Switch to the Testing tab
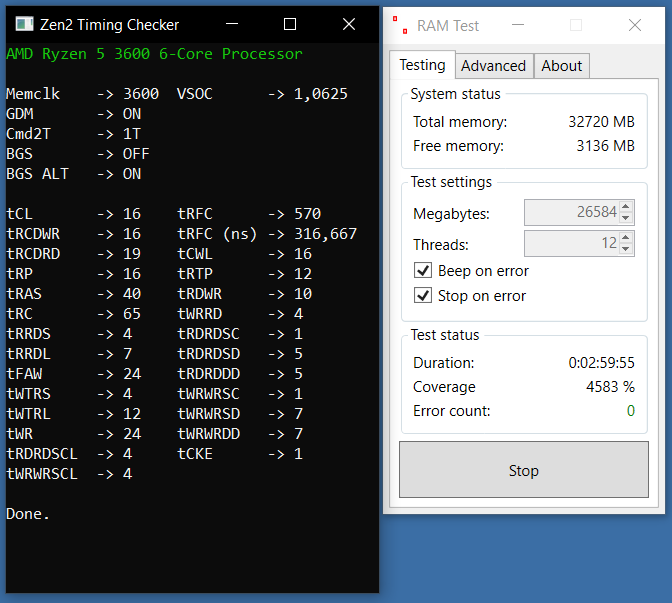 pos(422,65)
